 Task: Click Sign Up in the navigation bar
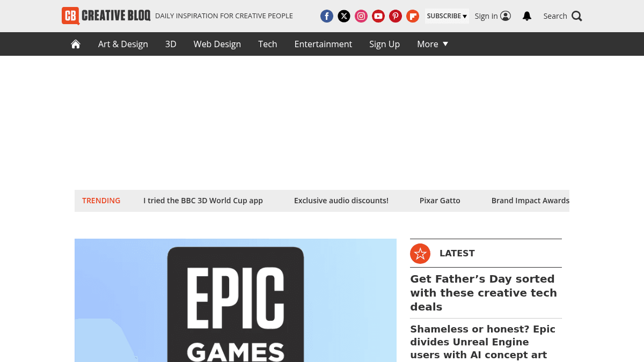pyautogui.click(x=384, y=44)
